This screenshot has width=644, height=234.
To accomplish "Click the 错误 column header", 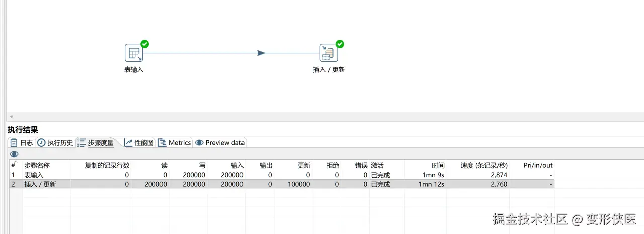I will (x=355, y=165).
